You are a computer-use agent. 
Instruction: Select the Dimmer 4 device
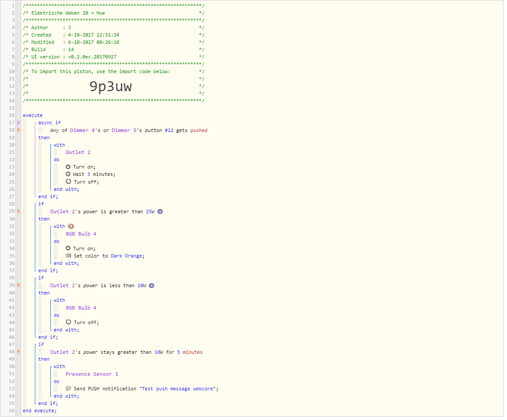pyautogui.click(x=83, y=130)
